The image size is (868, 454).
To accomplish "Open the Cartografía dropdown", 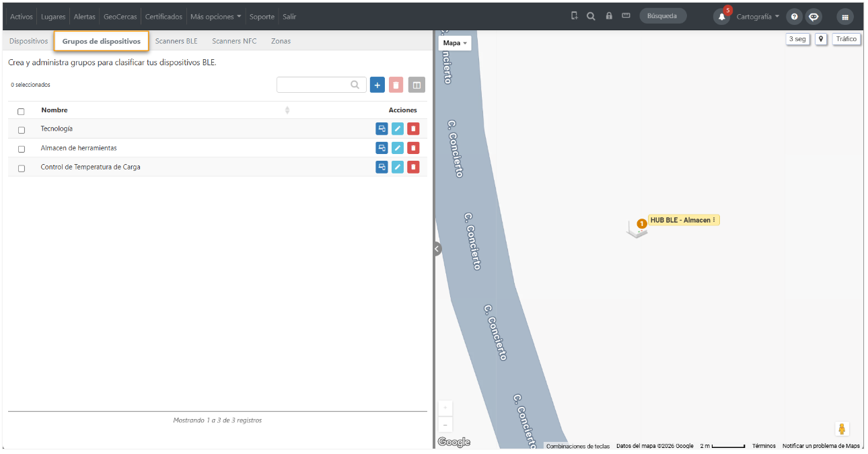I will coord(758,17).
